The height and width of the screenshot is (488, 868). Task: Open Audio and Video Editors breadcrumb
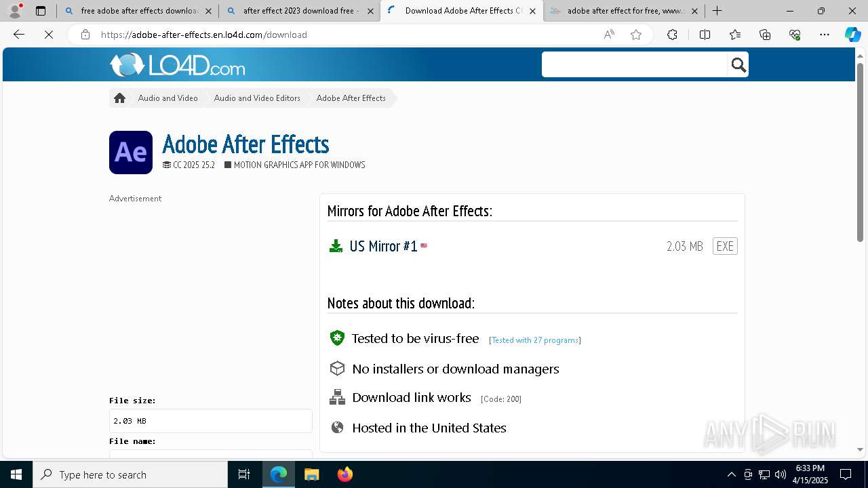pyautogui.click(x=257, y=98)
